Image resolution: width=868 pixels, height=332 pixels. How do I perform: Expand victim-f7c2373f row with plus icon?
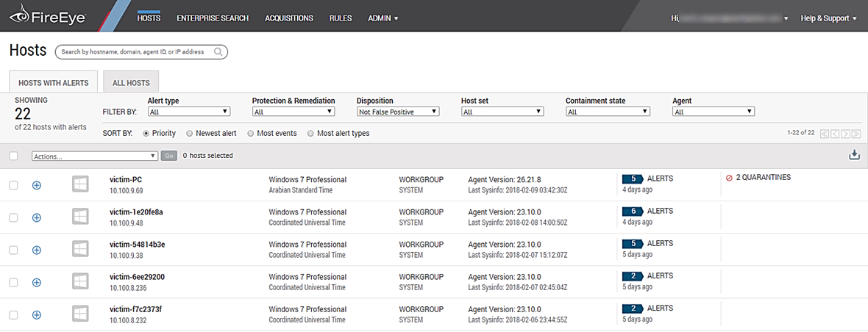tap(37, 314)
